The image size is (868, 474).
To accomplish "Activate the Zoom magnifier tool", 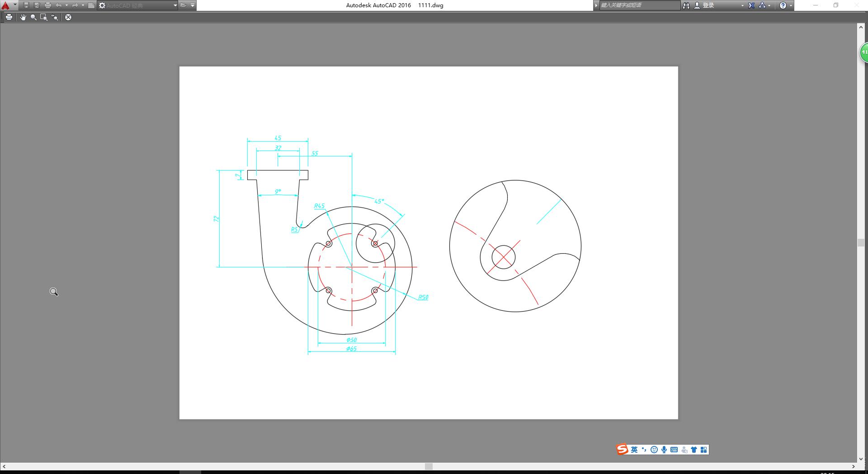I will tap(33, 17).
